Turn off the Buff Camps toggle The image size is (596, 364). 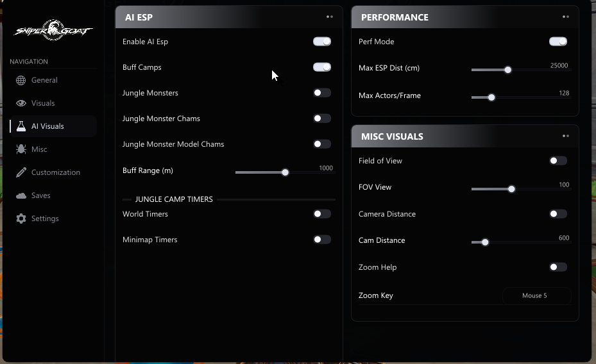[x=322, y=67]
